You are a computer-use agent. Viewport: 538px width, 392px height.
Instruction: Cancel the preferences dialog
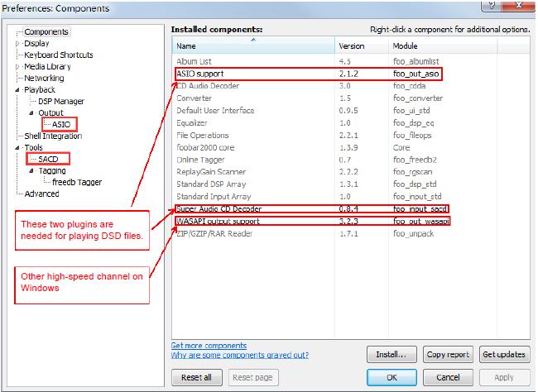(x=448, y=377)
